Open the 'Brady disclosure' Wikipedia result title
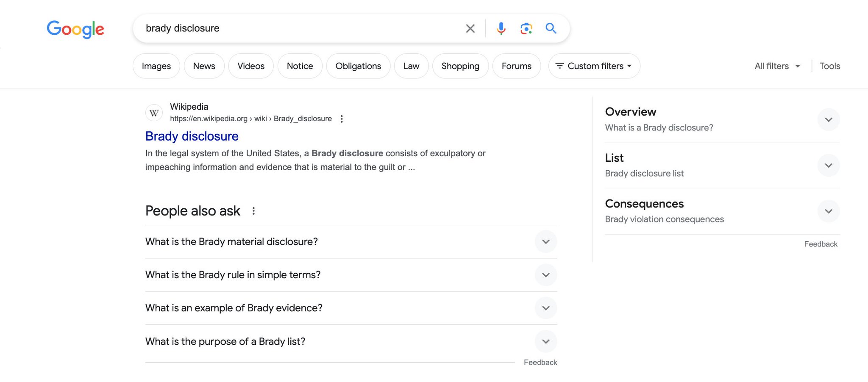The height and width of the screenshot is (382, 868). pyautogui.click(x=192, y=136)
